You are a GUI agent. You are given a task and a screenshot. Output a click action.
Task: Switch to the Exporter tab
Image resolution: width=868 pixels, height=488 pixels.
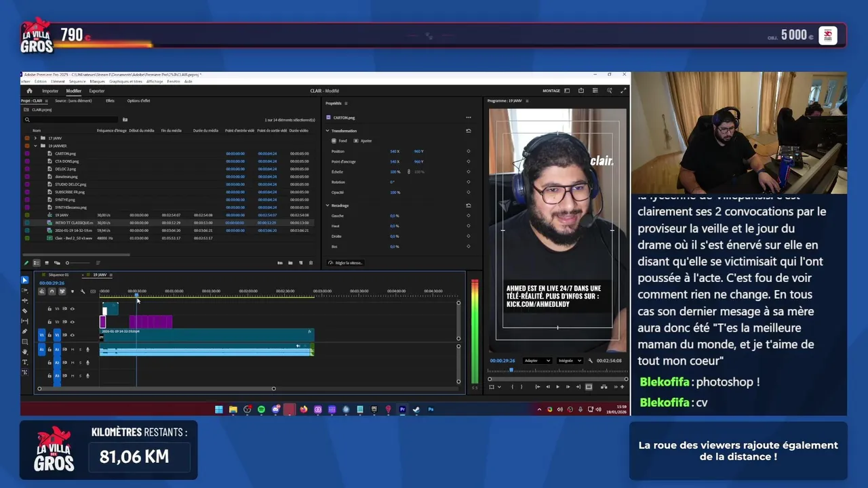[97, 91]
